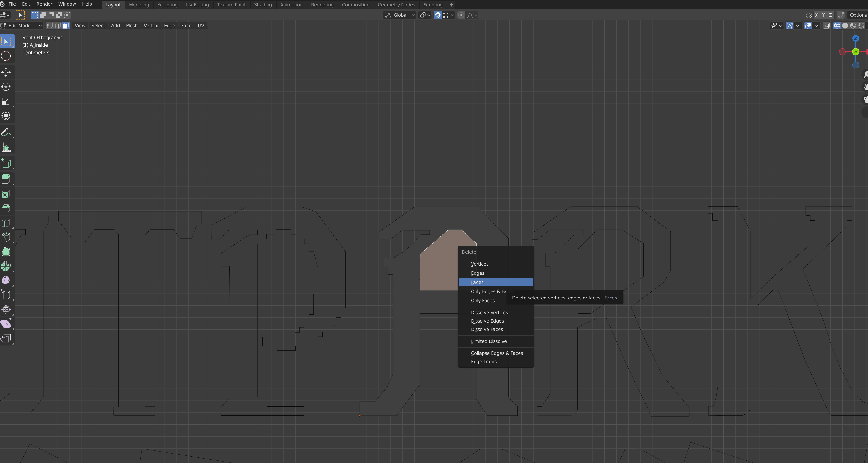Open the Mesh header menu

tap(132, 26)
